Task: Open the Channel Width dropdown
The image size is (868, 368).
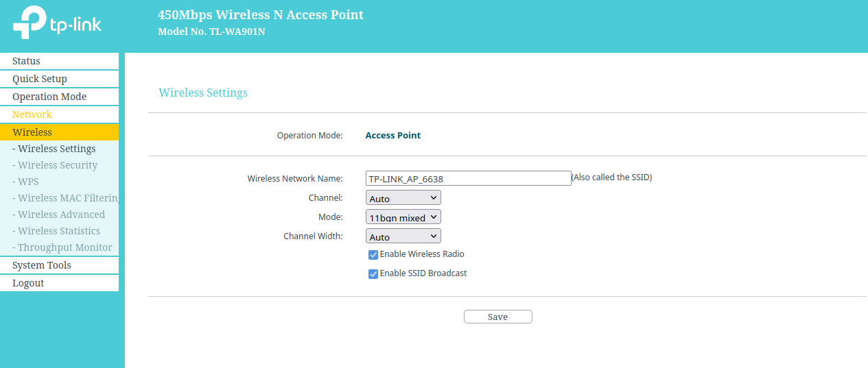Action: [x=403, y=236]
